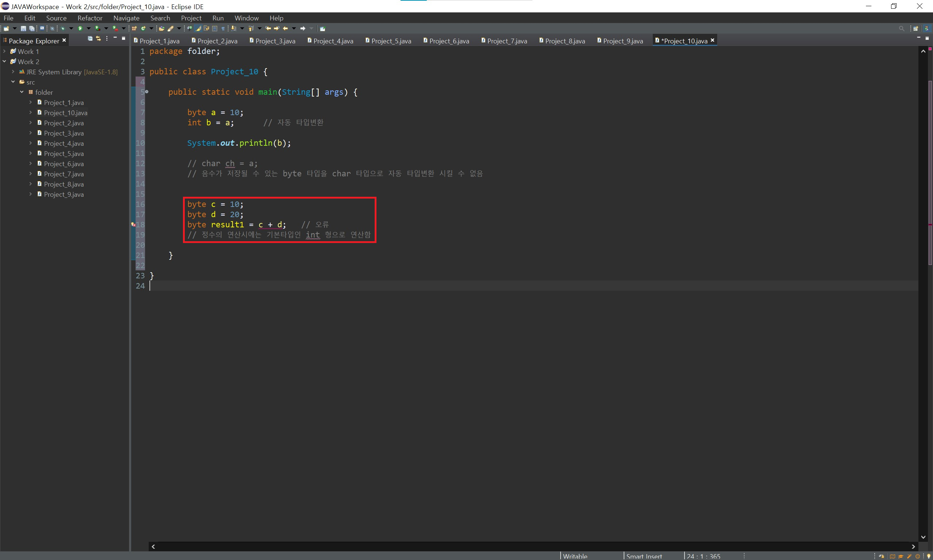Close the Project_10.java editor tab

pyautogui.click(x=712, y=40)
